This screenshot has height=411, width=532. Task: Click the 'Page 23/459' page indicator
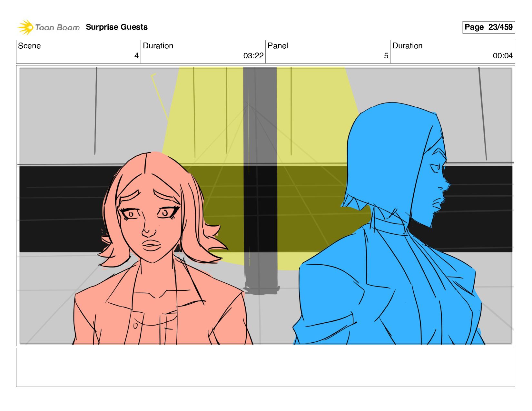488,27
